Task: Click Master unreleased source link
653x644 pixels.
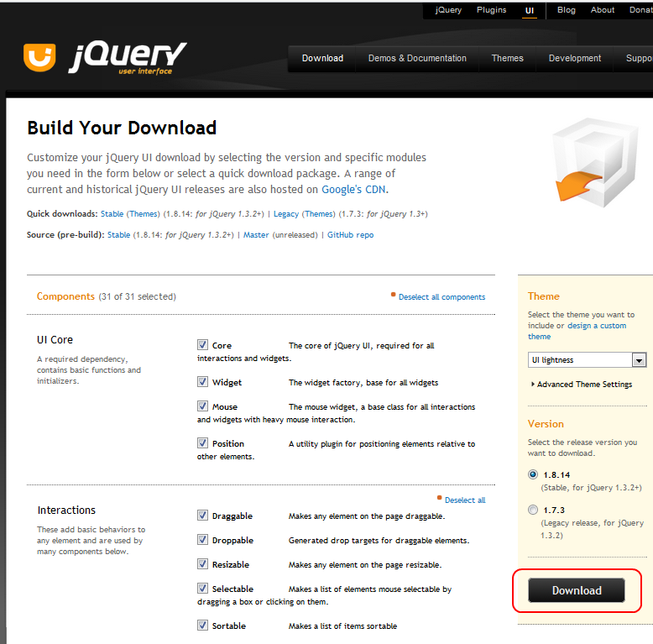Action: click(x=256, y=235)
